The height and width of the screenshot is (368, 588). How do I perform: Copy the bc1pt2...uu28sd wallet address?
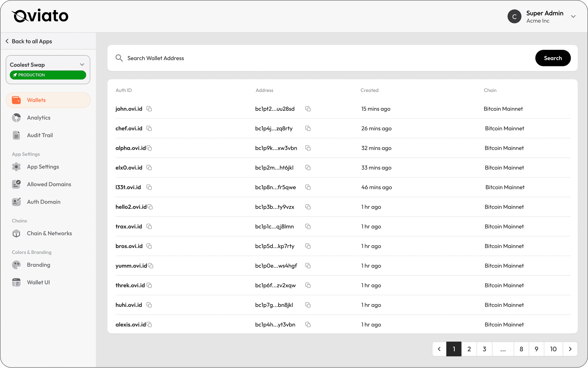[x=308, y=109]
